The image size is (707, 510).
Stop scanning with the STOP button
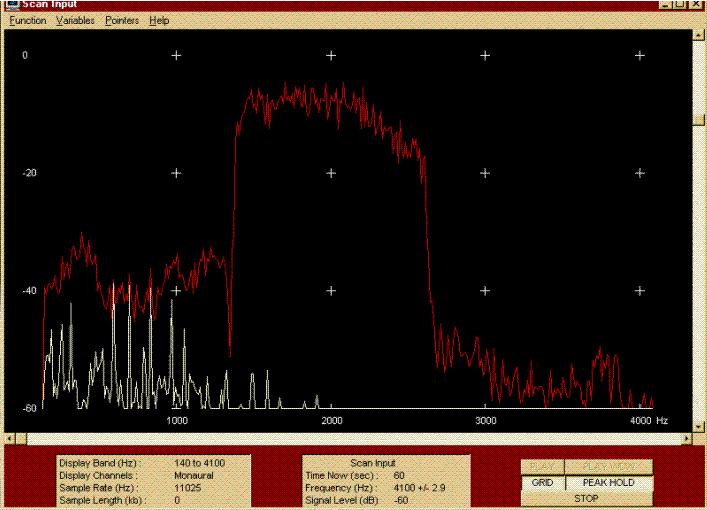click(x=586, y=497)
